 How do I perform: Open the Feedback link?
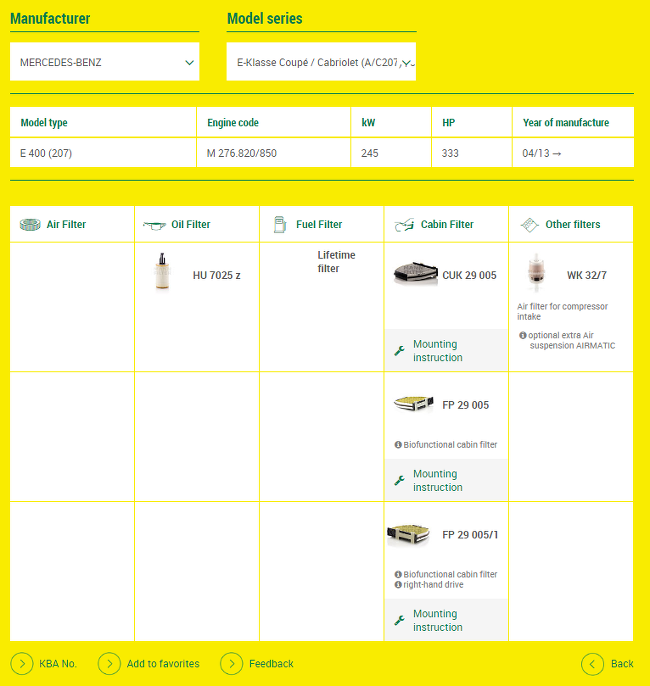[x=257, y=664]
